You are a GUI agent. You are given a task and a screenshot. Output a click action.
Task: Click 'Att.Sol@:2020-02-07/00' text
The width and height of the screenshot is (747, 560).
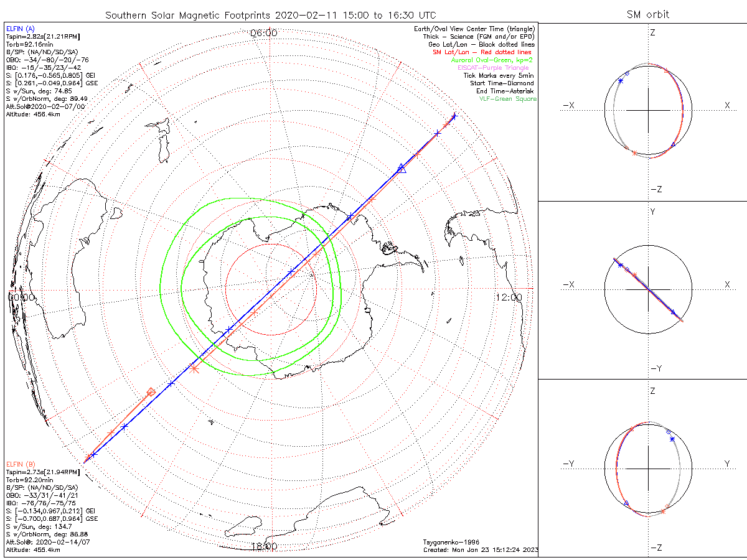tap(45, 107)
